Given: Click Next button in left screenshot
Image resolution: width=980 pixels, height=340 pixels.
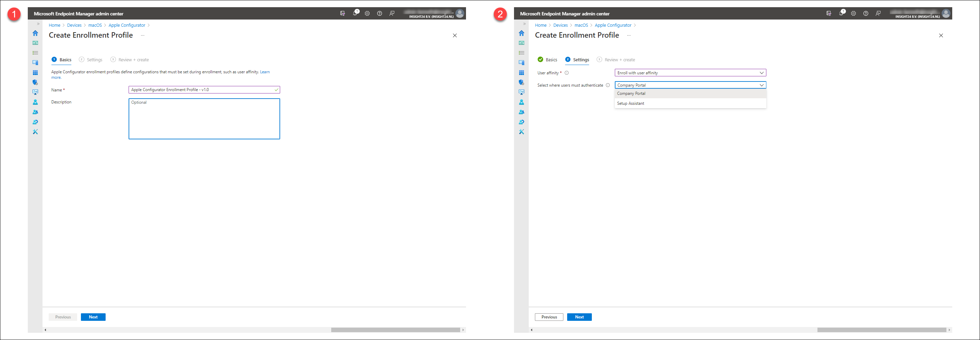Looking at the screenshot, I should pyautogui.click(x=93, y=317).
